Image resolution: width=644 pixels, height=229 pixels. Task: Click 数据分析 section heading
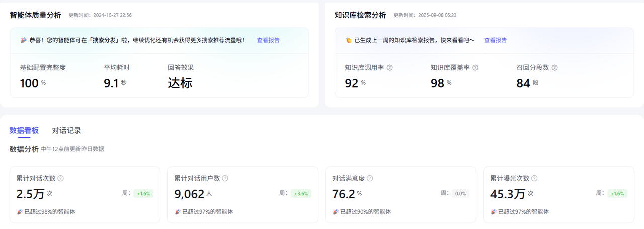(x=24, y=149)
